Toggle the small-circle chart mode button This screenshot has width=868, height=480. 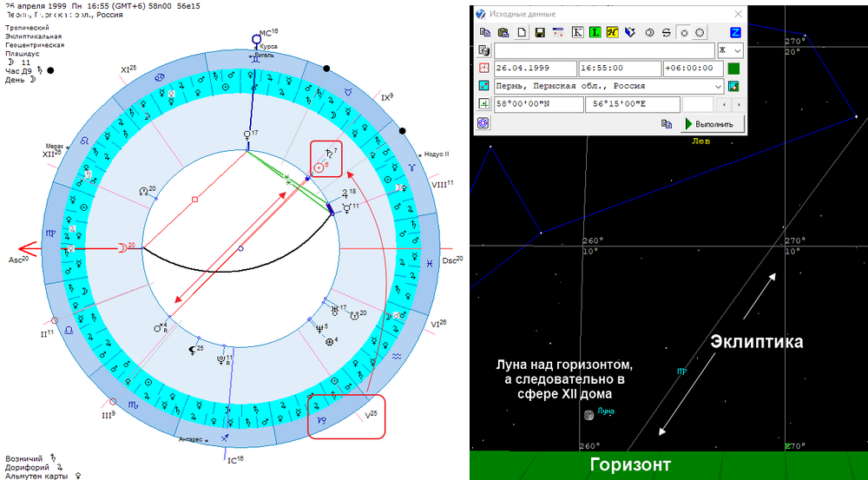(x=684, y=33)
